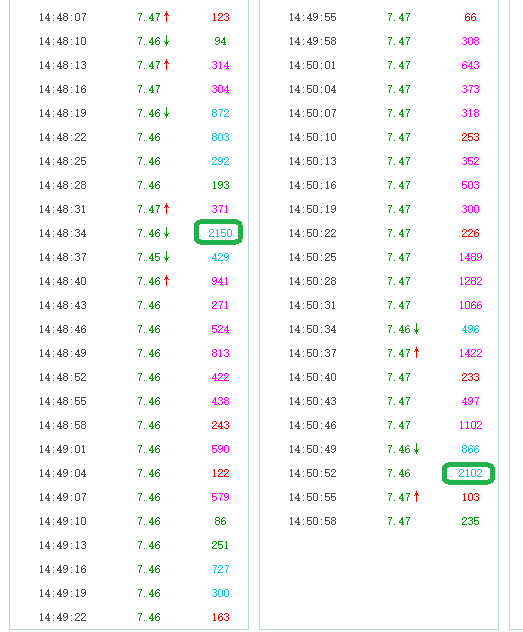This screenshot has height=632, width=523.
Task: Click volume 233 in the 14:50:40 row
Action: [x=470, y=377]
